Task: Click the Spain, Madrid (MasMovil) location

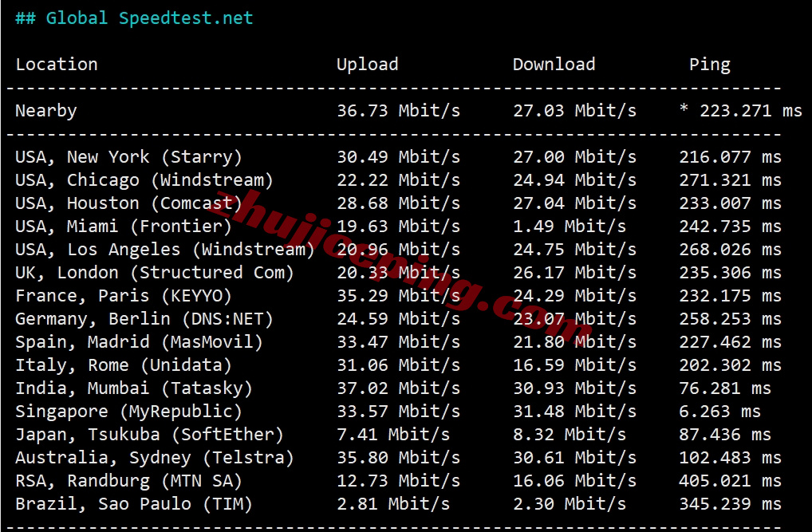Action: click(139, 342)
